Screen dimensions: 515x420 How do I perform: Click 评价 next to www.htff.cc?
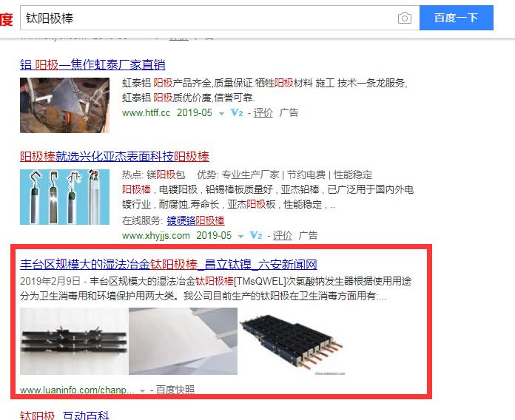pyautogui.click(x=263, y=113)
